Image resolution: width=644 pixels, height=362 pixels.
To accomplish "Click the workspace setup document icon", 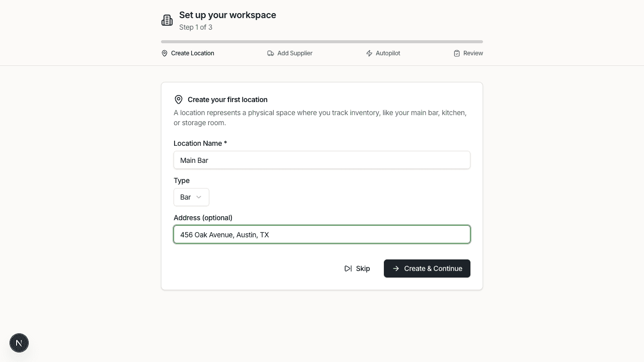I will coord(167,20).
